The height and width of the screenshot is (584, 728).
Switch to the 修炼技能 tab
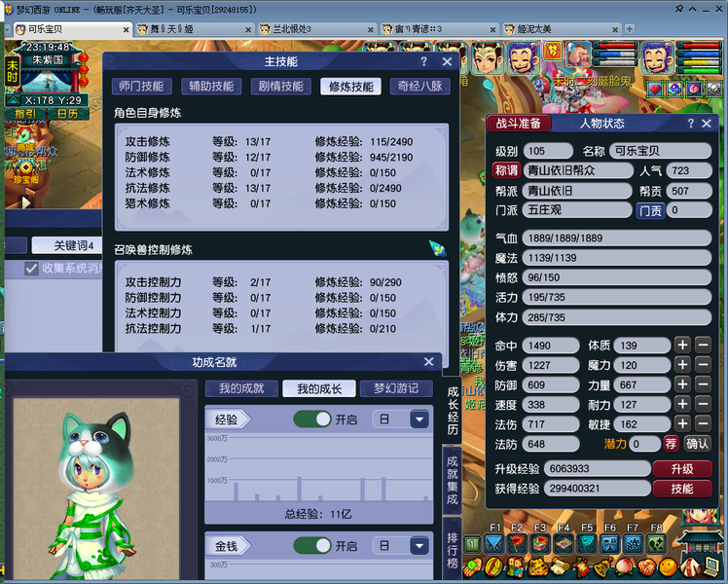tap(351, 87)
